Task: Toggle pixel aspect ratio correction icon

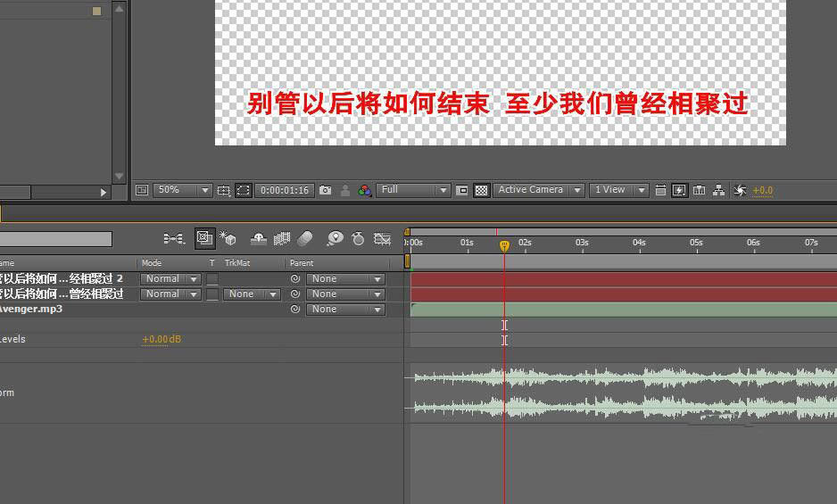Action: (x=660, y=190)
